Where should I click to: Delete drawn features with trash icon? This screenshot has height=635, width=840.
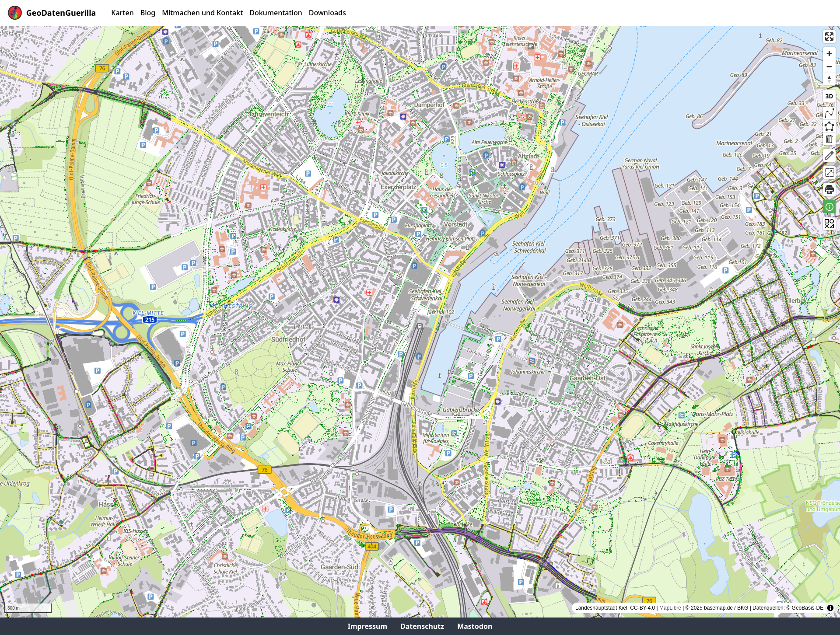coord(829,139)
